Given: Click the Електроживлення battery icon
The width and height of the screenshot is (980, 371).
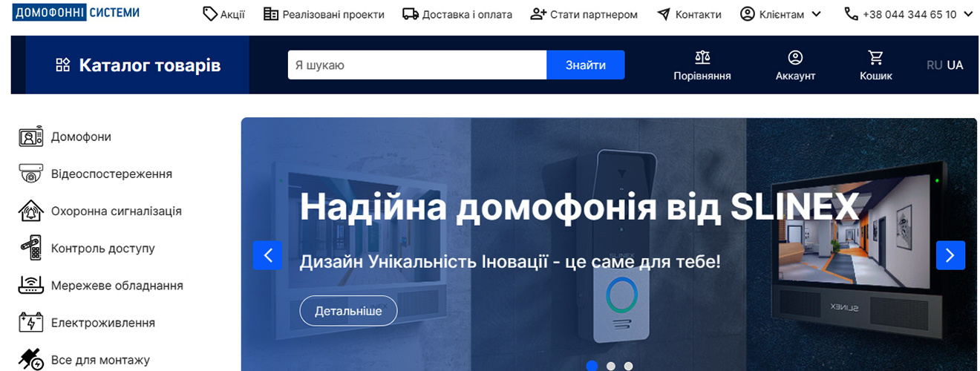Looking at the screenshot, I should pyautogui.click(x=30, y=323).
